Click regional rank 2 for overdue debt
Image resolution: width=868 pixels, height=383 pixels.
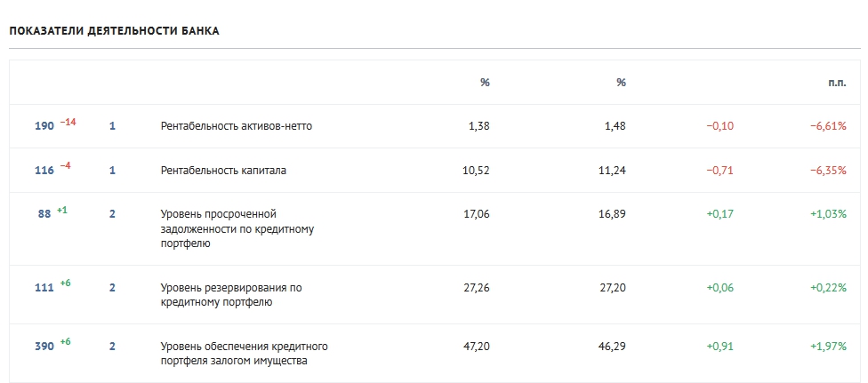coord(112,214)
